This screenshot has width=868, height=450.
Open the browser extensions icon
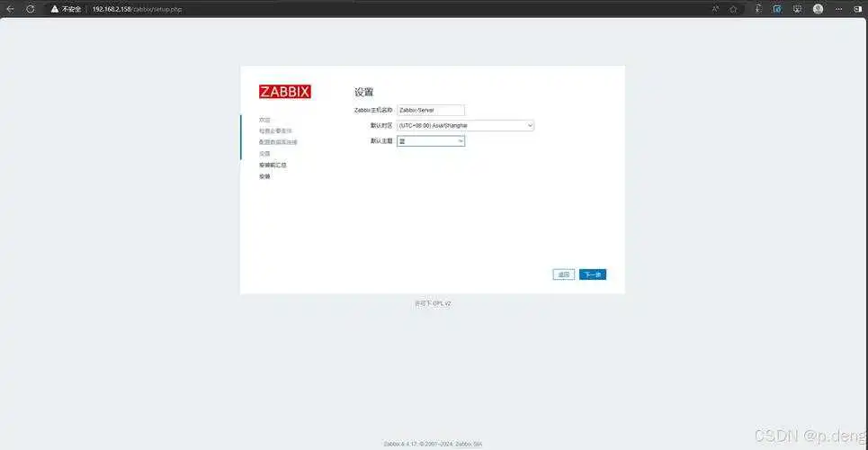tap(759, 9)
